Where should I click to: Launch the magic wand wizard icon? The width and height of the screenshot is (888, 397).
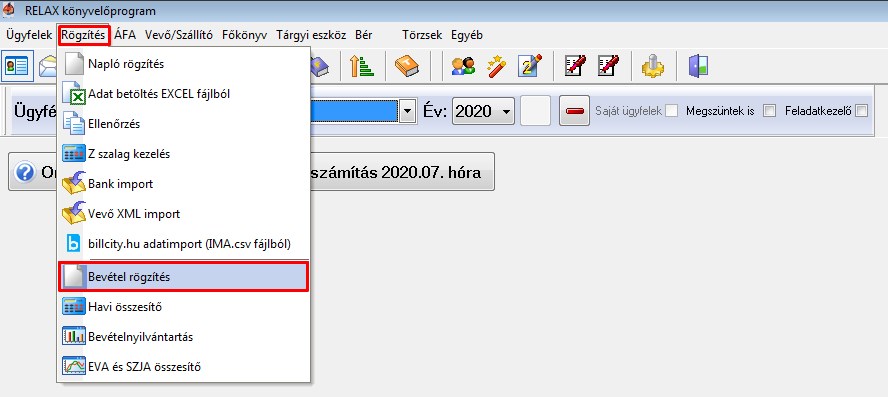point(497,66)
